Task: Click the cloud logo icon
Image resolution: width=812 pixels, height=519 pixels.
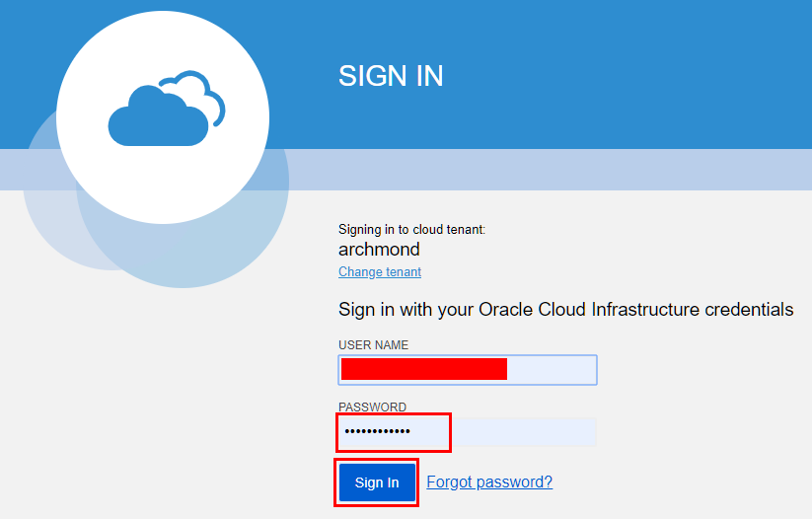Action: (166, 109)
